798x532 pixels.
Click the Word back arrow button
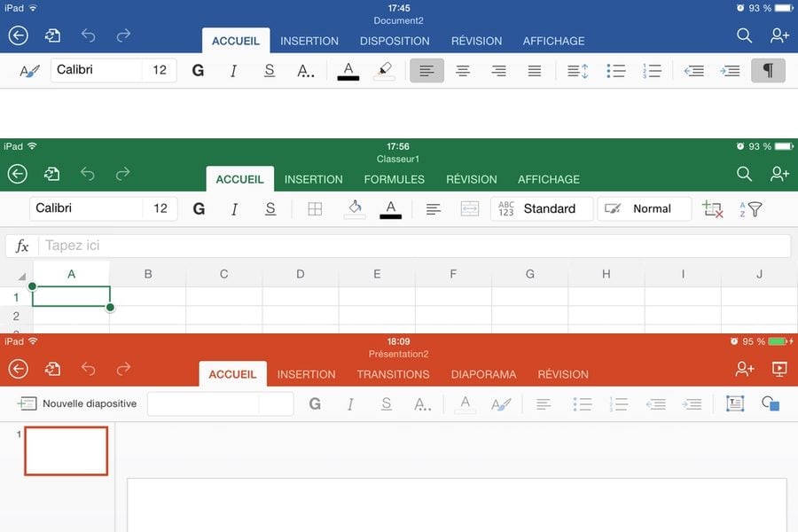(18, 35)
